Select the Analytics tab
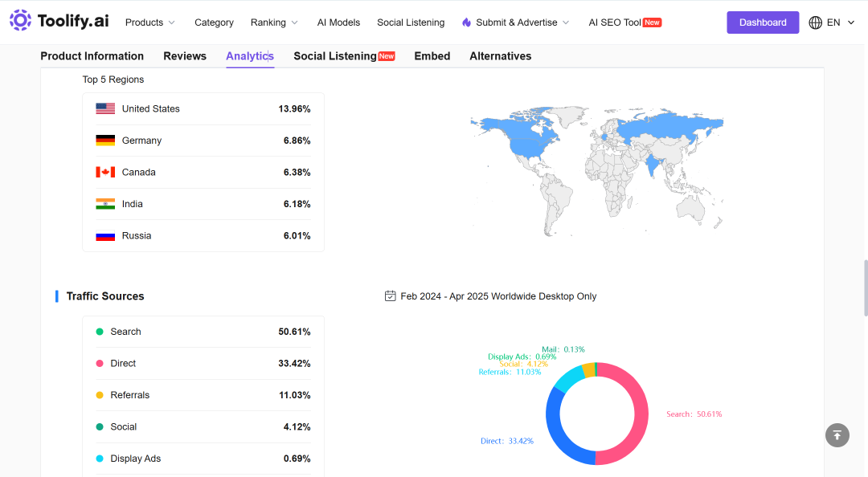 250,56
